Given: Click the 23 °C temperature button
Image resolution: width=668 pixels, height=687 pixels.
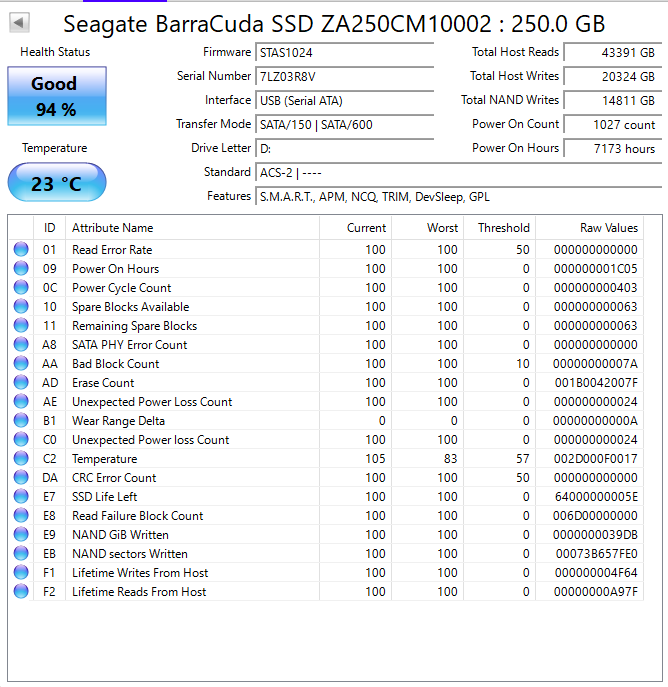Looking at the screenshot, I should pyautogui.click(x=57, y=182).
